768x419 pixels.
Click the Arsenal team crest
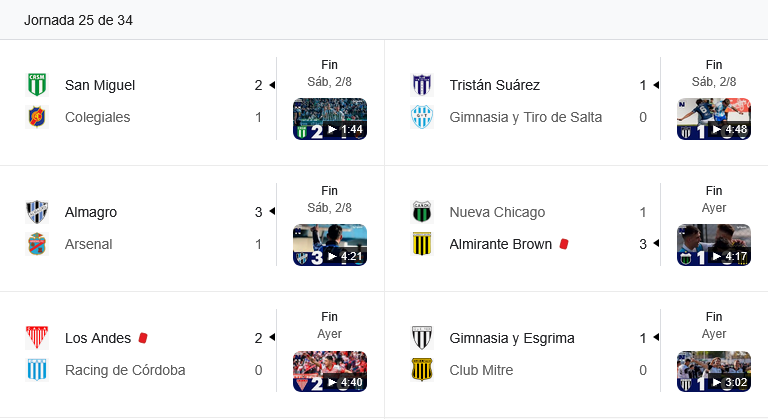tap(37, 244)
